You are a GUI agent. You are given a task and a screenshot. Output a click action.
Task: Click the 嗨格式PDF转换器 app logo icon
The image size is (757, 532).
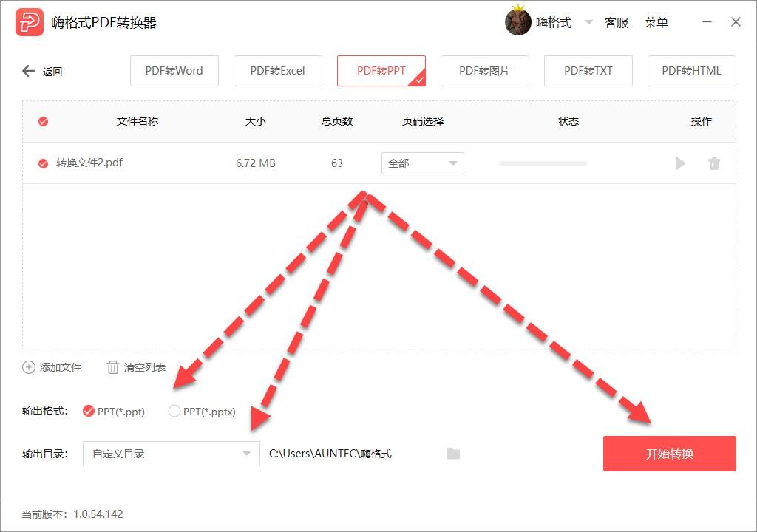pyautogui.click(x=30, y=22)
